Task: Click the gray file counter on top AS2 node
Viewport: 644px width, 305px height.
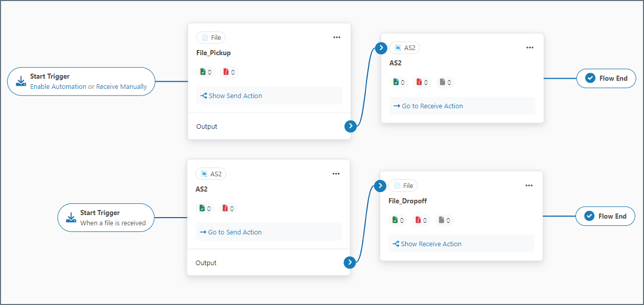Action: (446, 82)
